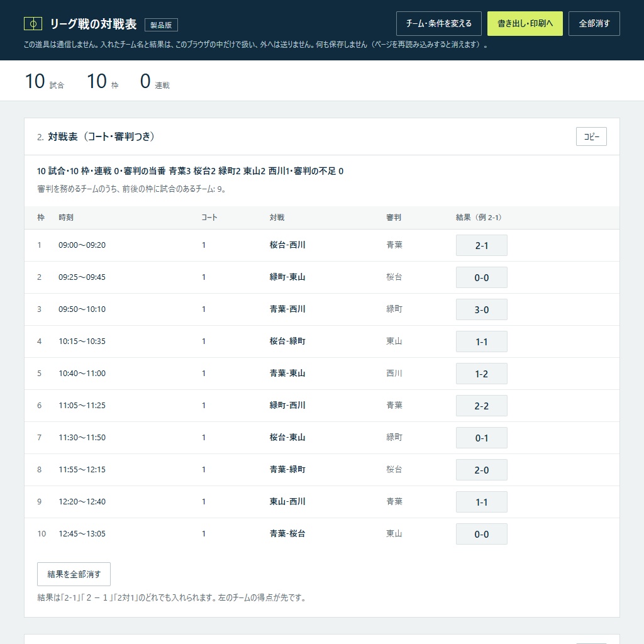
Task: Click the コート column header
Action: click(x=209, y=217)
